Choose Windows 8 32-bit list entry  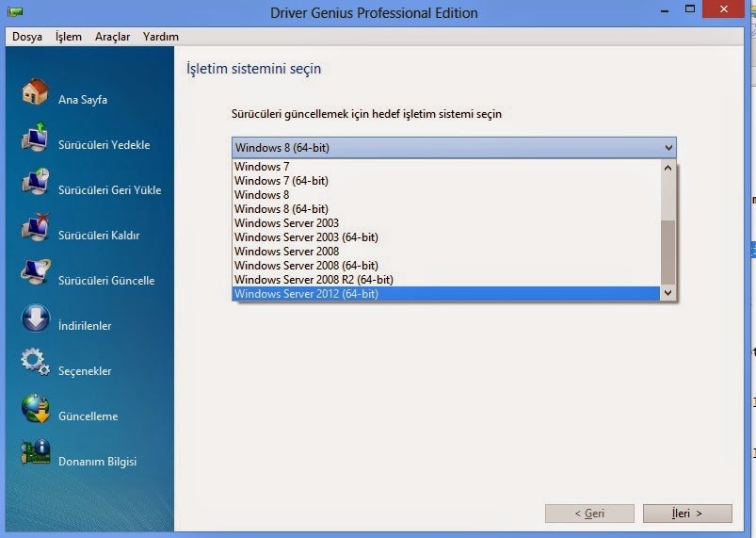(x=446, y=195)
